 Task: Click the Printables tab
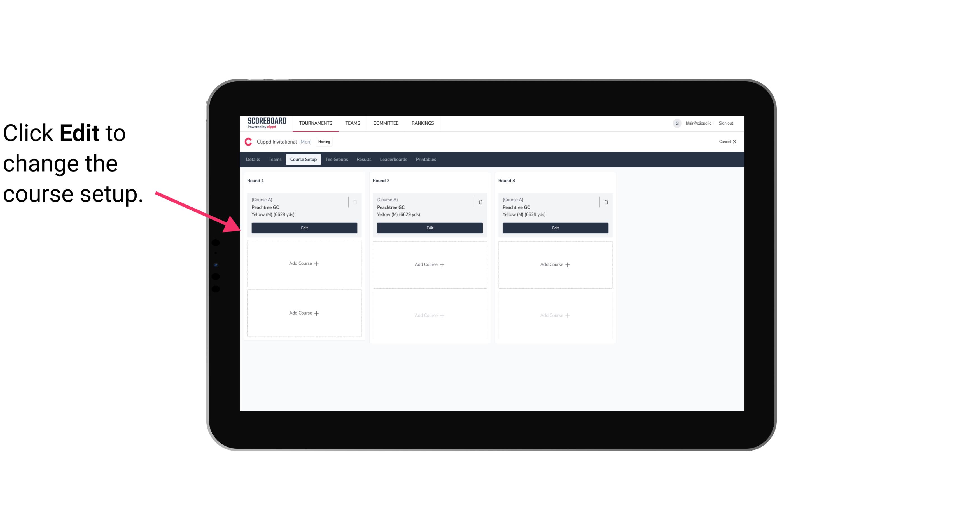tap(426, 159)
